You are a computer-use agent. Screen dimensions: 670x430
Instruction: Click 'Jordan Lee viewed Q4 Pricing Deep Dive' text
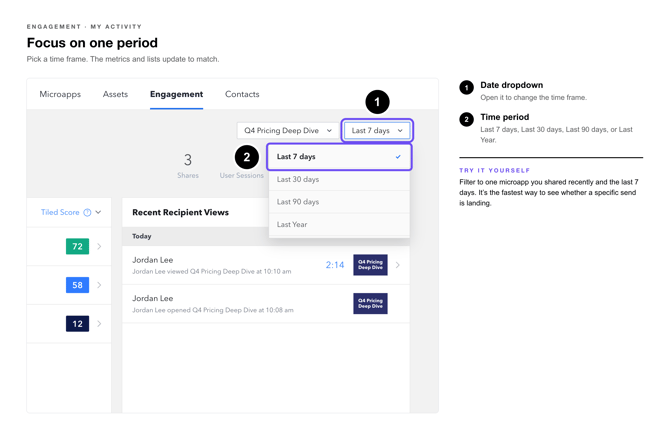[x=212, y=271]
